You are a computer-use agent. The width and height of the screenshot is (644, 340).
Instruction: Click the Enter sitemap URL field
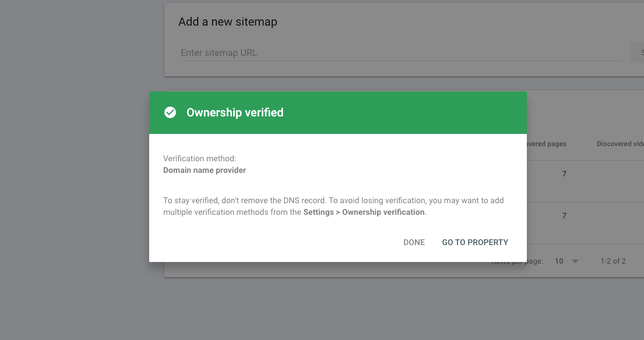(400, 53)
